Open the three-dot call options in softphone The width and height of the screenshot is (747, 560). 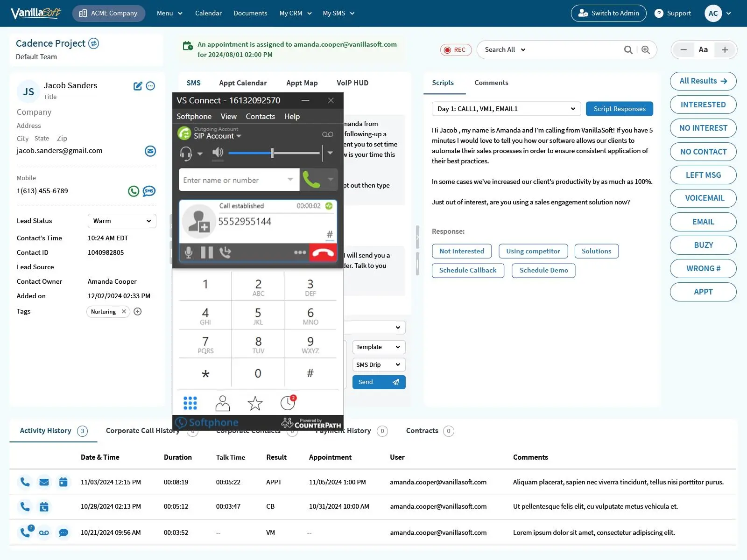pyautogui.click(x=300, y=252)
